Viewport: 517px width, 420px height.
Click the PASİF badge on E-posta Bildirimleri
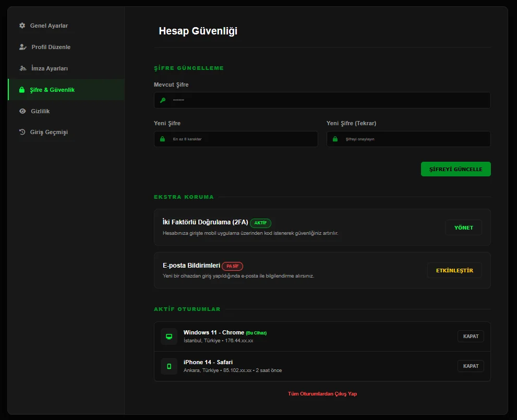(233, 266)
